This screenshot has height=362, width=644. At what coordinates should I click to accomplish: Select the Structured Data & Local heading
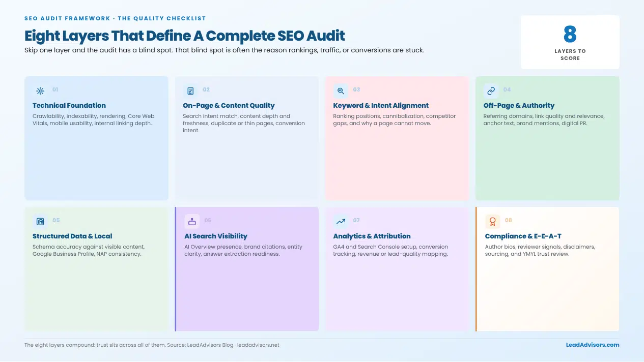72,236
